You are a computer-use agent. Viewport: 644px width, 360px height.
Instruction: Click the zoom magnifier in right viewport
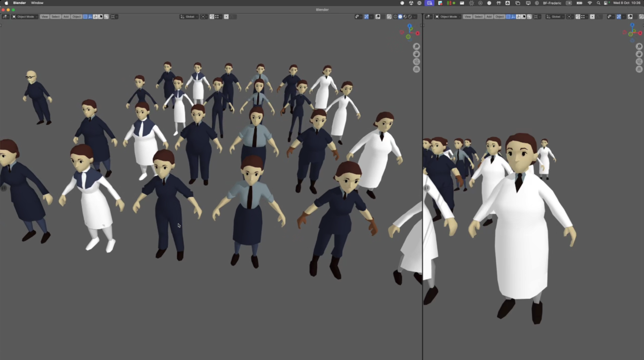(639, 46)
